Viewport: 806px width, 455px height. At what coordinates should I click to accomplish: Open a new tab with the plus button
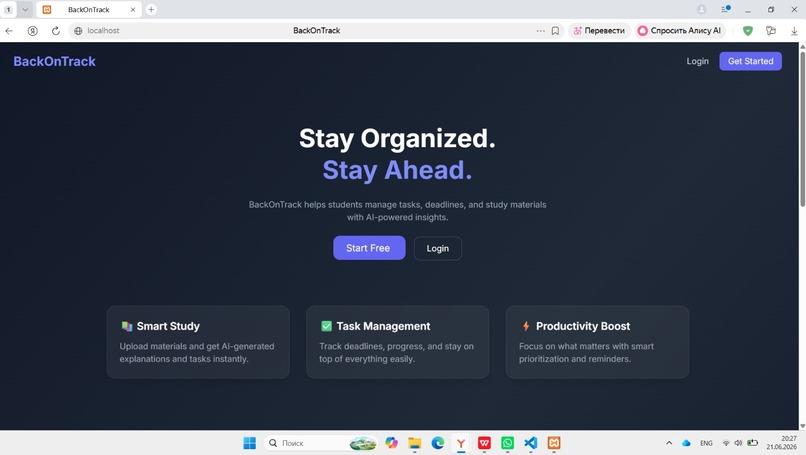[151, 9]
